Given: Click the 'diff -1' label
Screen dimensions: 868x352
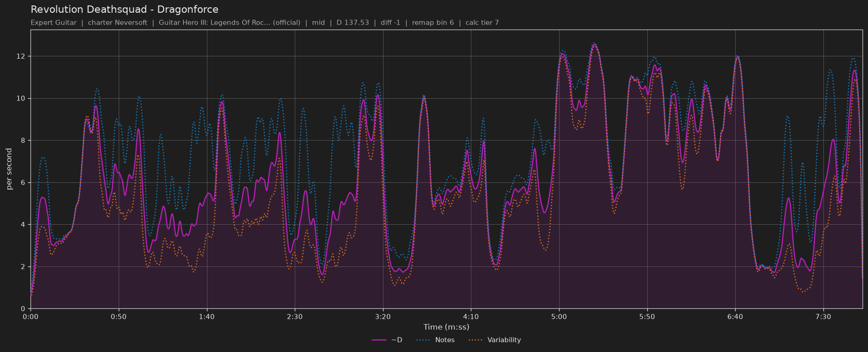Looking at the screenshot, I should (390, 23).
